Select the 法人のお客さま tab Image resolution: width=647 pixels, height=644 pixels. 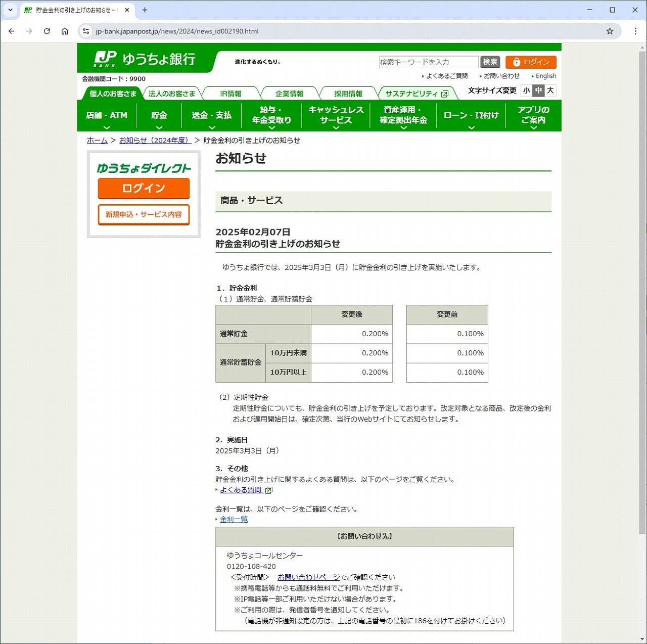172,94
